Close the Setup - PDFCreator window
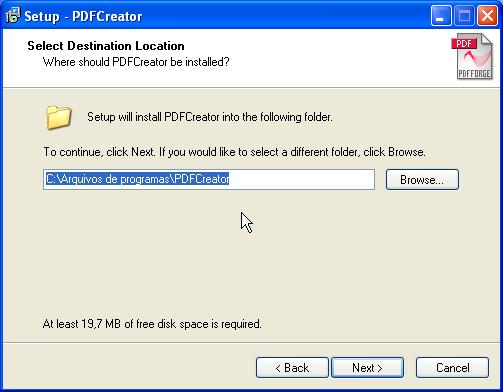Viewport: 503px width, 392px height. coord(487,16)
